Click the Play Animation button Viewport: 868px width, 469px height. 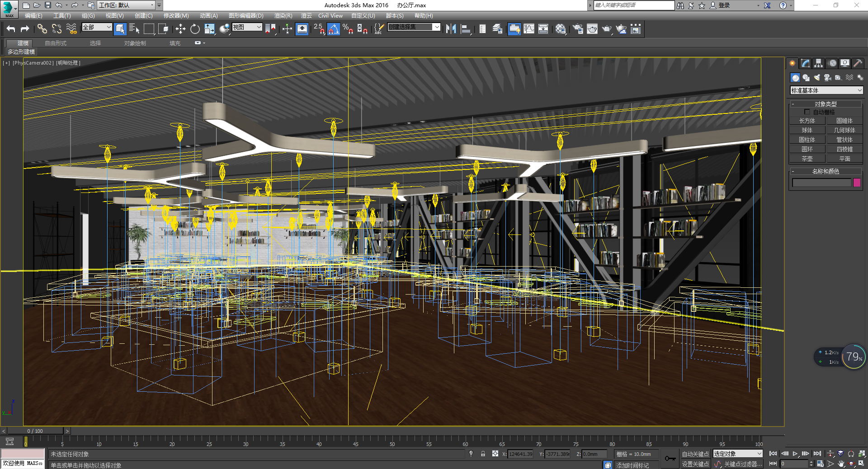point(795,454)
